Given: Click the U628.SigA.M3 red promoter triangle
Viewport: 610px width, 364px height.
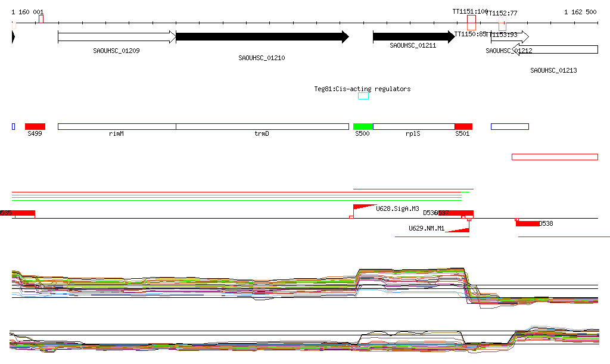Looking at the screenshot, I should point(365,210).
